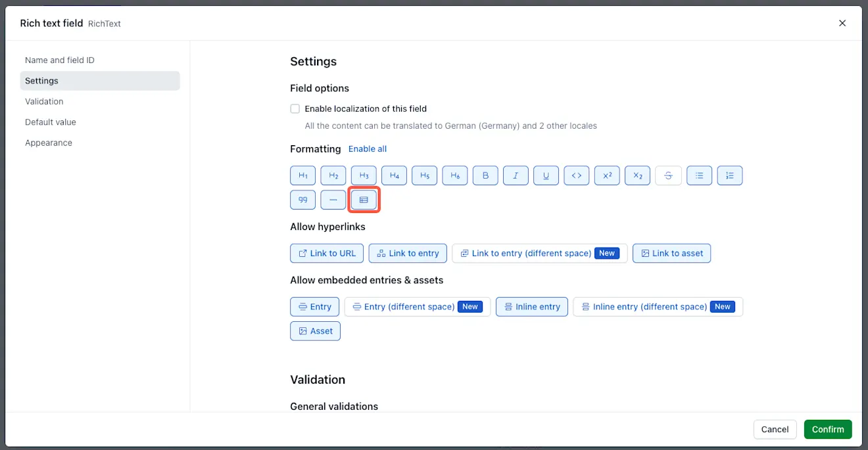868x450 pixels.
Task: Toggle the horizontal rule button
Action: coord(333,200)
